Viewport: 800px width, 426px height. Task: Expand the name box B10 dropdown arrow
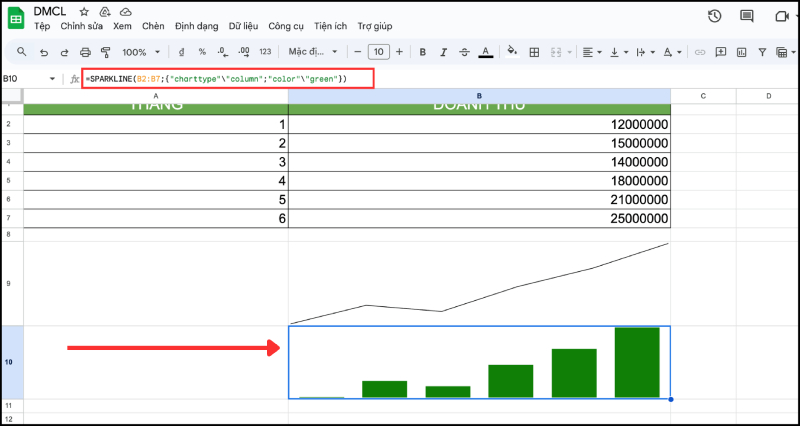click(x=52, y=79)
